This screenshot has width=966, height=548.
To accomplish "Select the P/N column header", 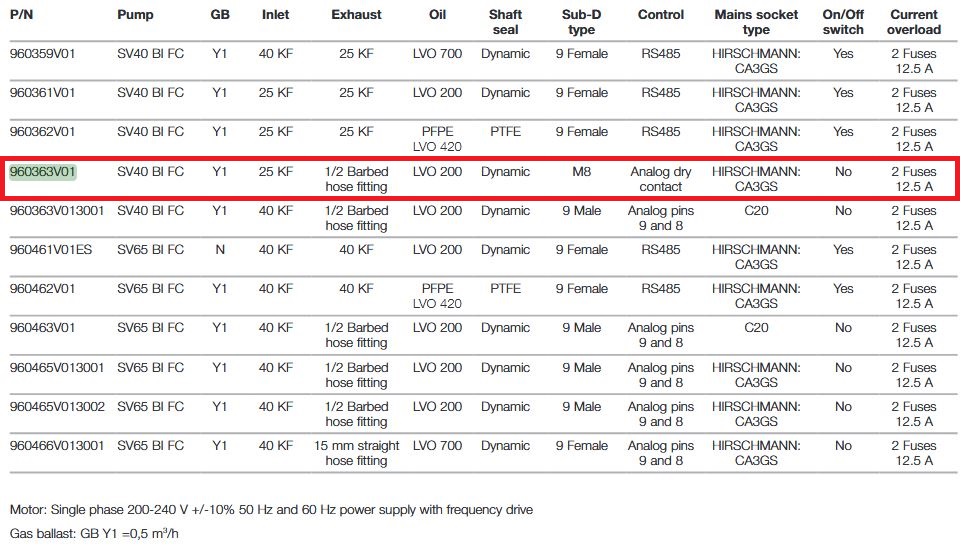I will tap(22, 15).
